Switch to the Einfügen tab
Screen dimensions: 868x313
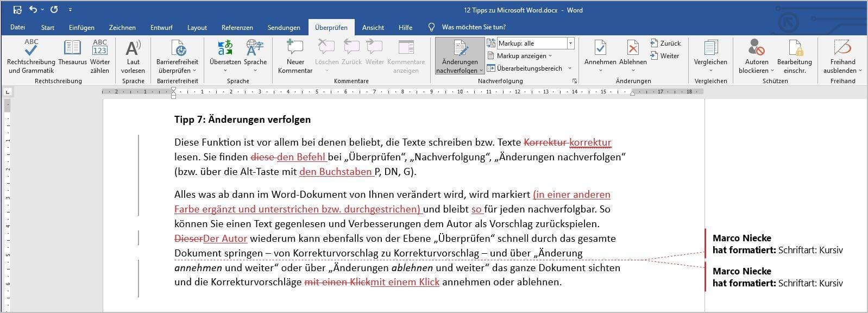click(x=81, y=28)
